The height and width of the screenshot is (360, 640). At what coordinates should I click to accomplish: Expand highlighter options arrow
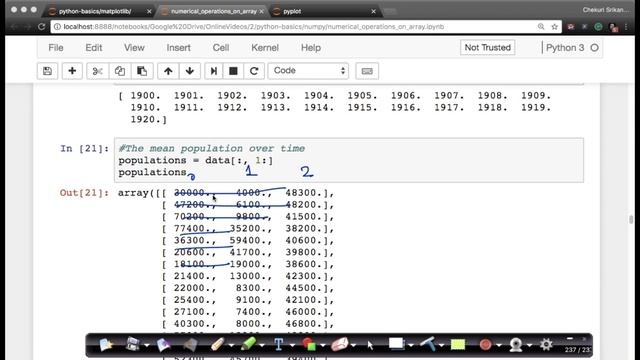[x=262, y=346]
